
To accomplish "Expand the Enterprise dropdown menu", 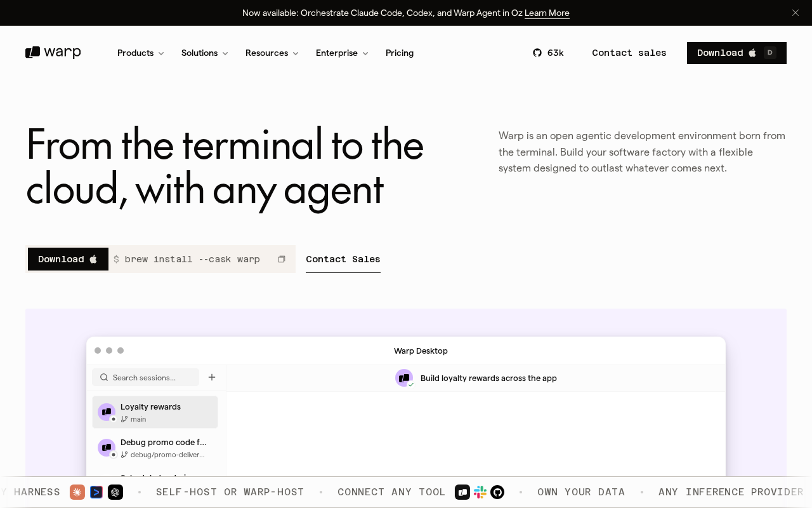I will [343, 53].
